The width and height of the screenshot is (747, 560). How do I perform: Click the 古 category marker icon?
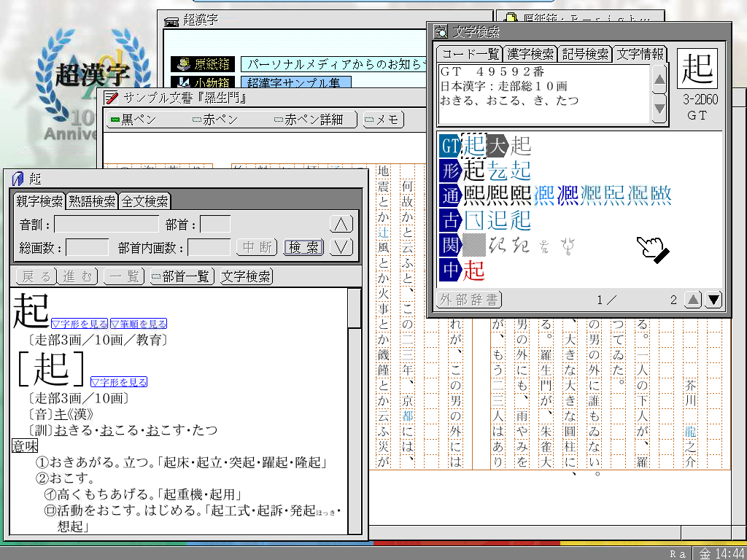tap(449, 220)
